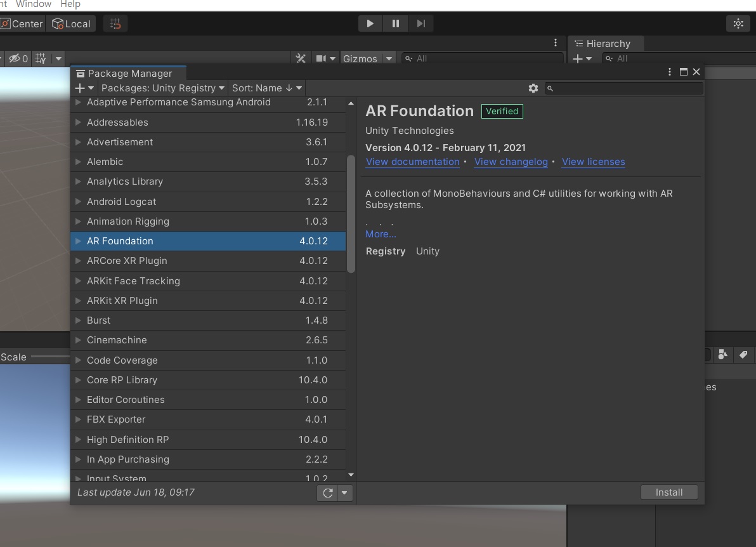This screenshot has height=547, width=756.
Task: Select the High Definition RP package
Action: tap(208, 439)
